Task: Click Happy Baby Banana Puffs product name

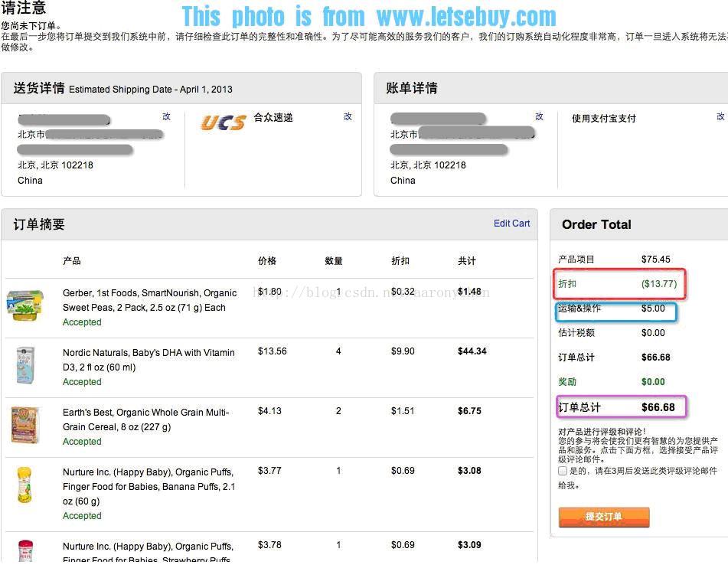Action: click(149, 486)
